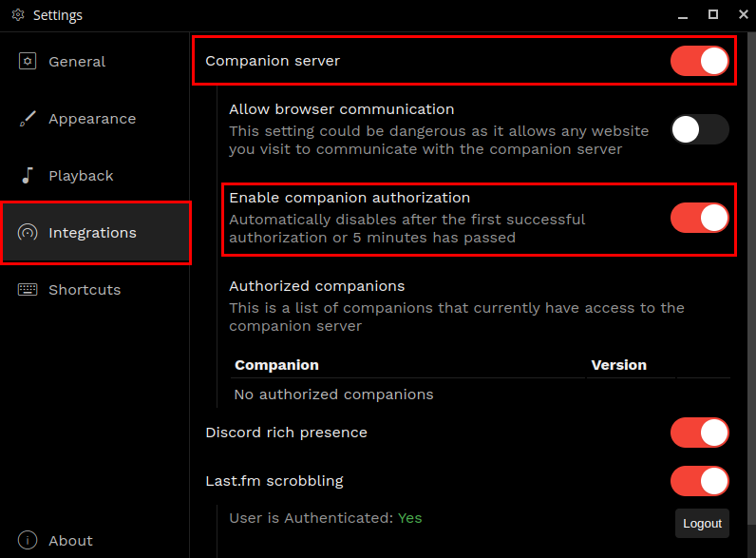Enable Allow browser communication toggle
Image resolution: width=756 pixels, height=558 pixels.
coord(699,129)
